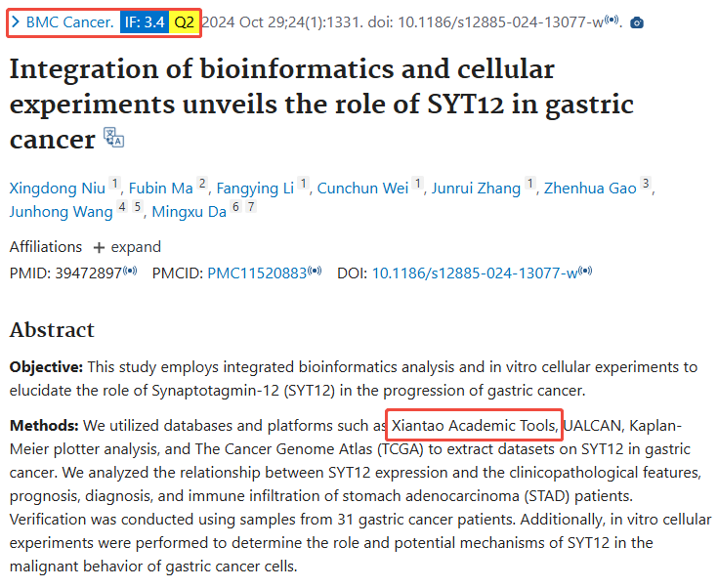This screenshot has width=718, height=588.
Task: Click the yellow Q2 quartile badge
Action: point(184,21)
